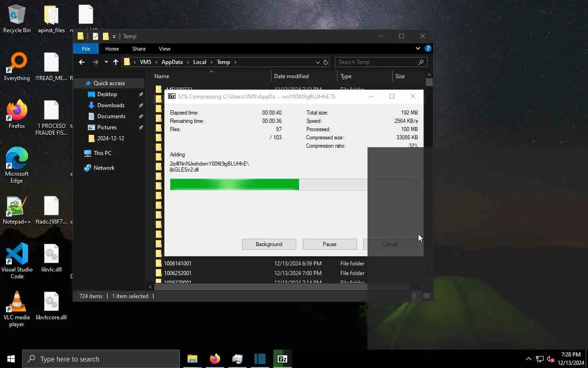Open the apinst_files folder on desktop

tap(51, 19)
